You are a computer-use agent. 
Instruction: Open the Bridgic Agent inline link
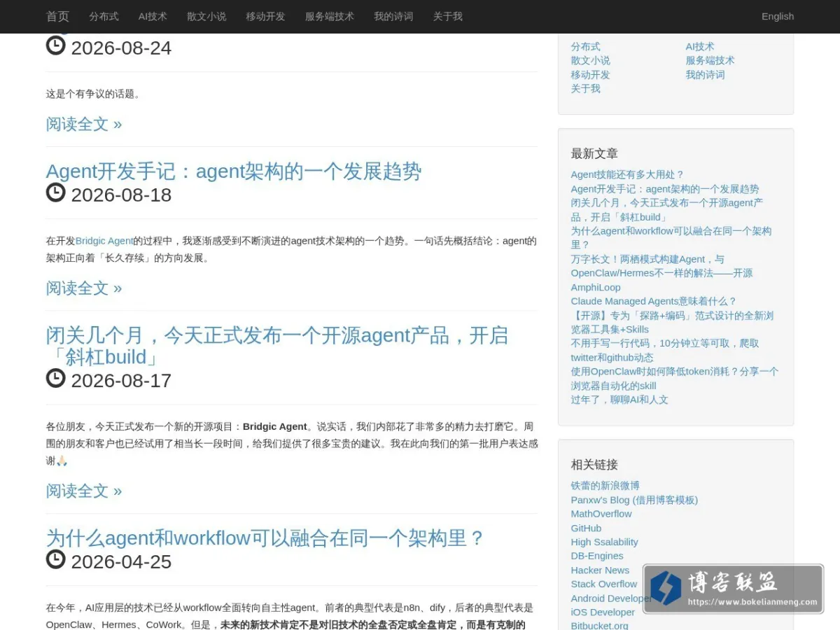pos(104,240)
